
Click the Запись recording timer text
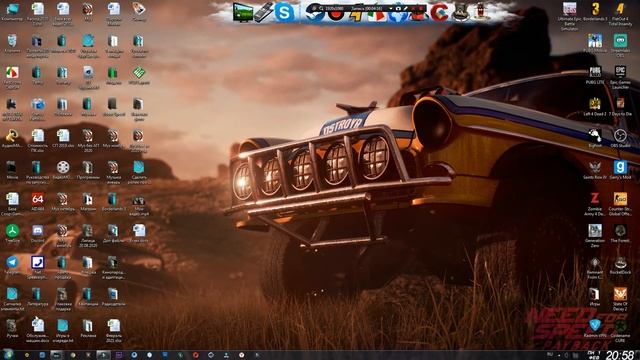click(368, 8)
